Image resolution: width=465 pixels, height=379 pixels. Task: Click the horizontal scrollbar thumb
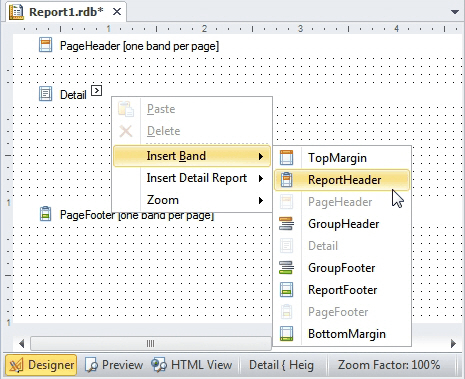[151, 344]
